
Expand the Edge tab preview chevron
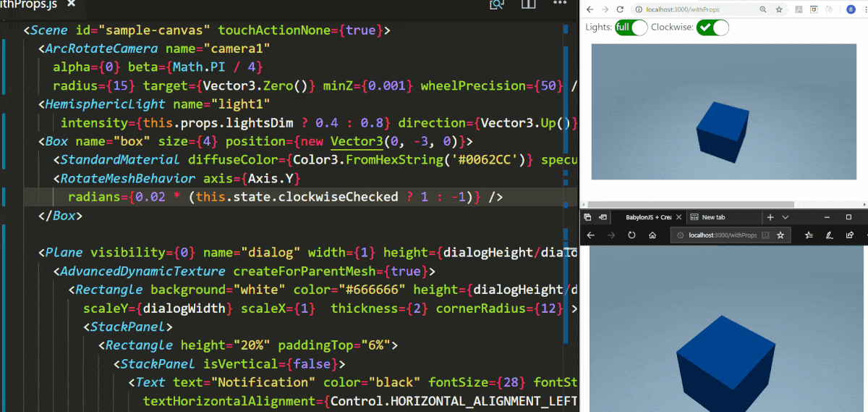(x=786, y=217)
